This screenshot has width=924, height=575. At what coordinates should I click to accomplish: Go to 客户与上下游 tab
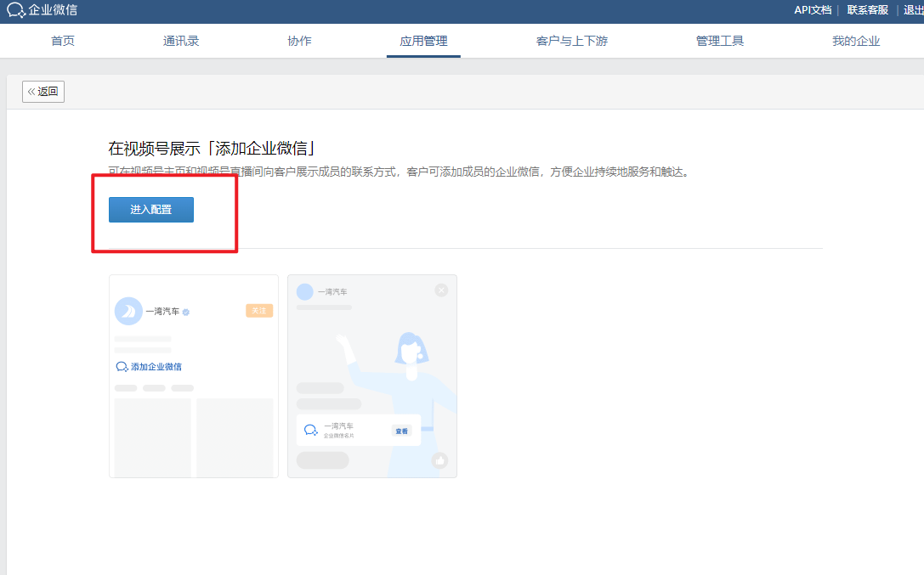coord(571,41)
